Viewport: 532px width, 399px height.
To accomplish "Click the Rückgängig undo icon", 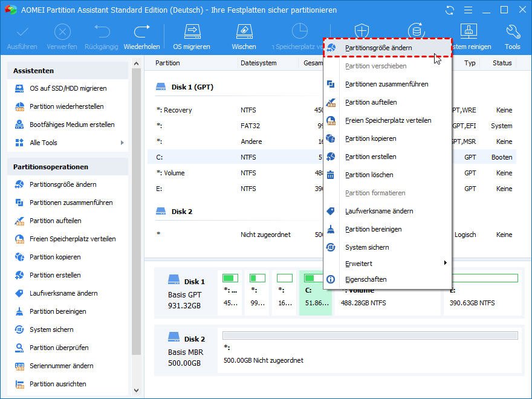I will 102,32.
